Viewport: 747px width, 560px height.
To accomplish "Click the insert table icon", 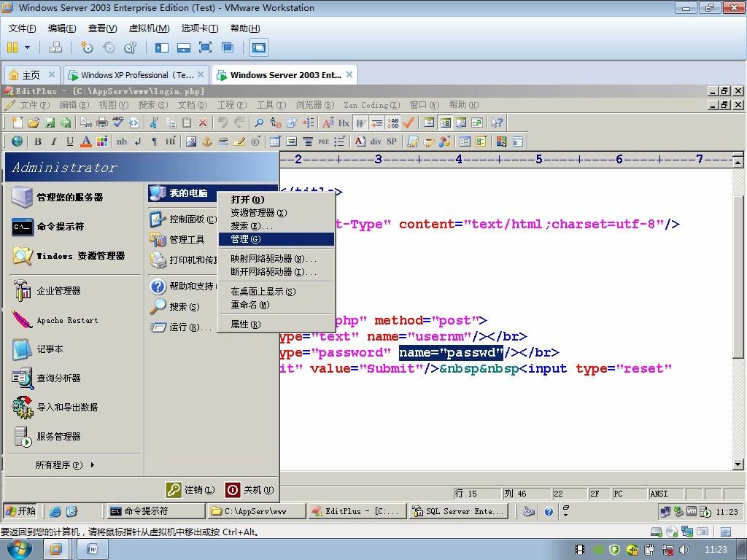I will point(275,141).
